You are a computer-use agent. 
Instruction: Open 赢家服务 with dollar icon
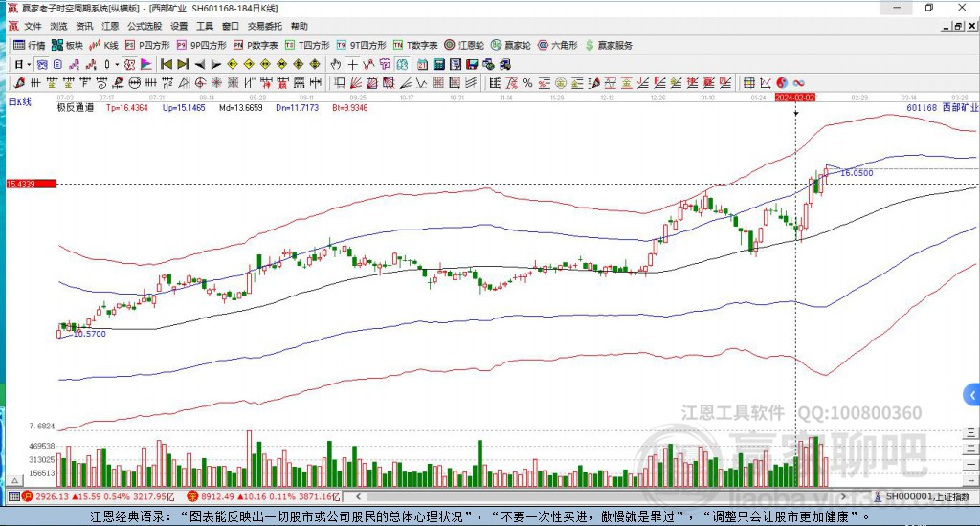pyautogui.click(x=609, y=45)
